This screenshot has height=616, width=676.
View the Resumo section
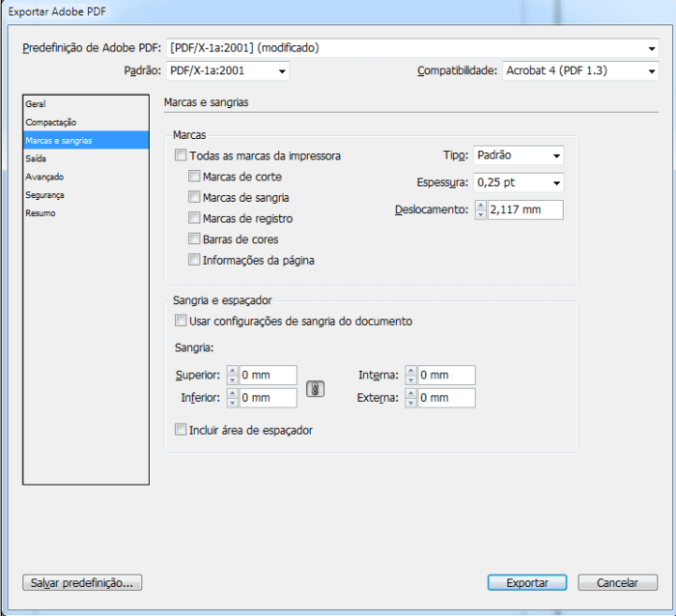click(86, 213)
